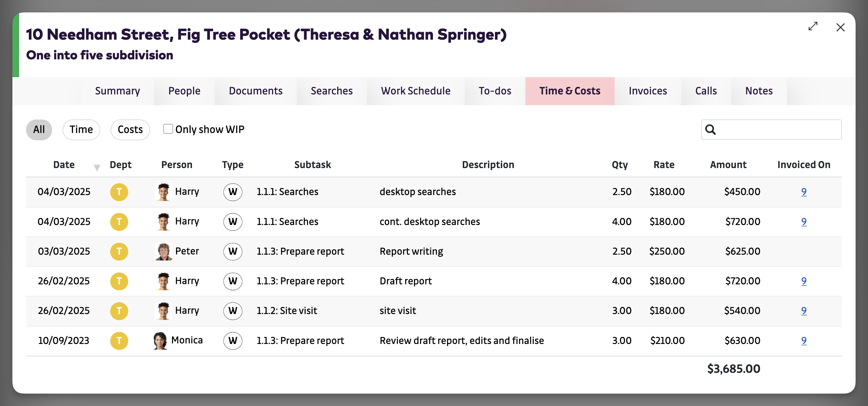Click the W type icon for site visit
Image resolution: width=868 pixels, height=406 pixels.
tap(232, 311)
